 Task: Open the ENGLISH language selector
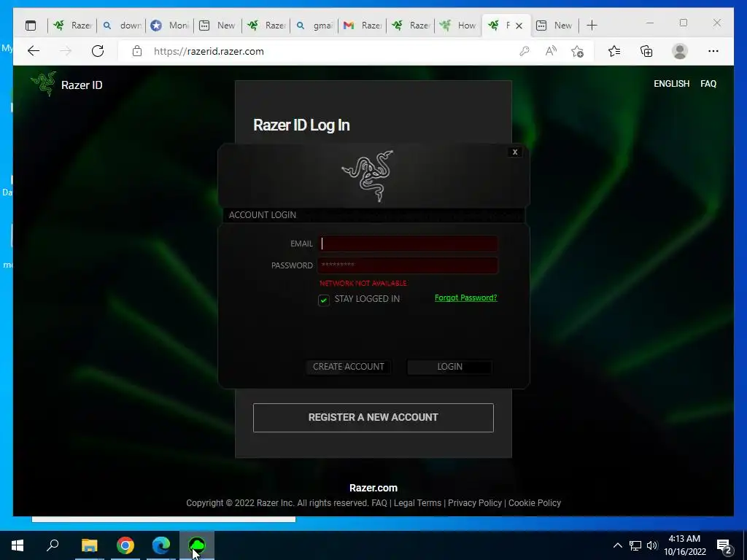click(x=671, y=84)
